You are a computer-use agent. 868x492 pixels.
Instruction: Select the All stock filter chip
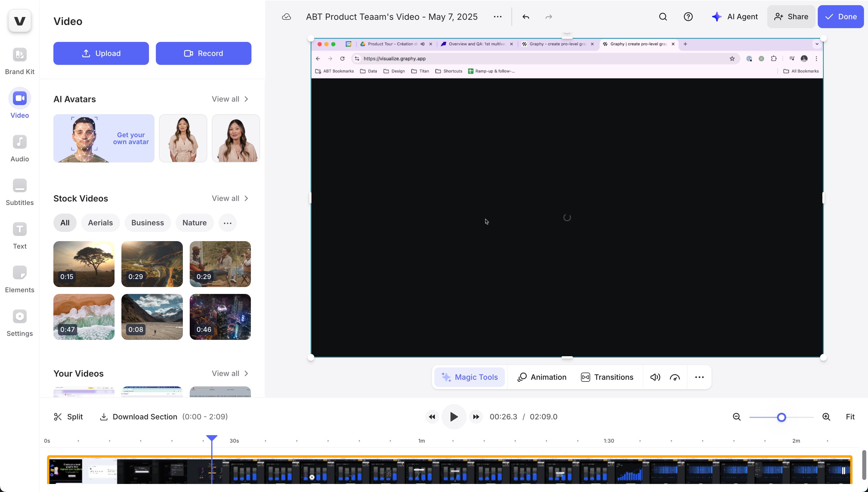[x=65, y=223]
